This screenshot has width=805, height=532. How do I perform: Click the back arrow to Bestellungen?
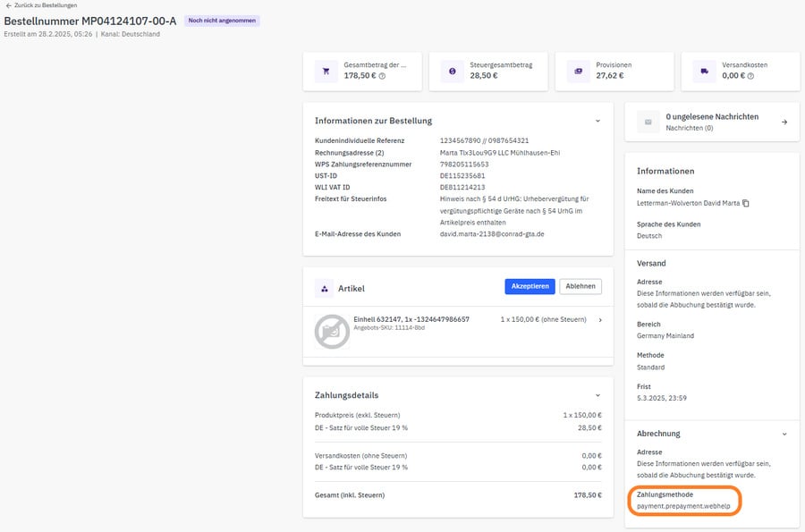point(8,6)
